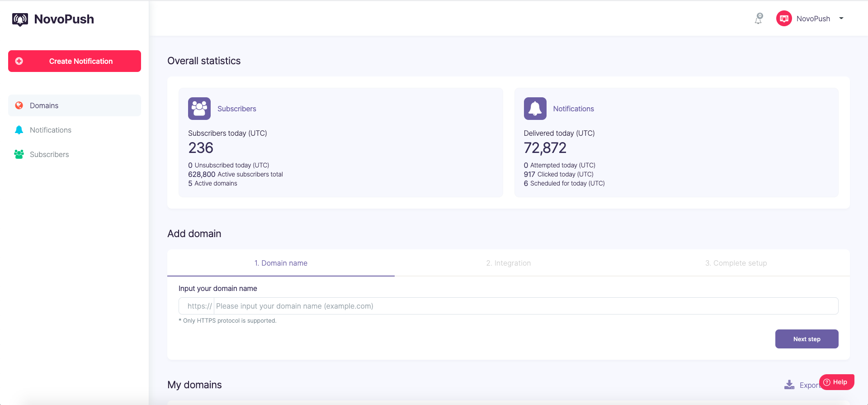Click '628,800 Active subscribers total' text
Screen dimensions: 868x405
click(236, 174)
